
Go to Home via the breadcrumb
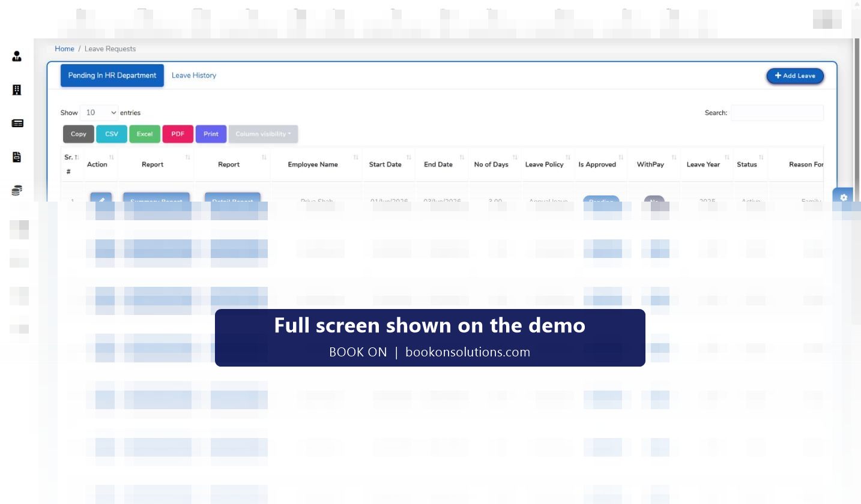tap(64, 49)
